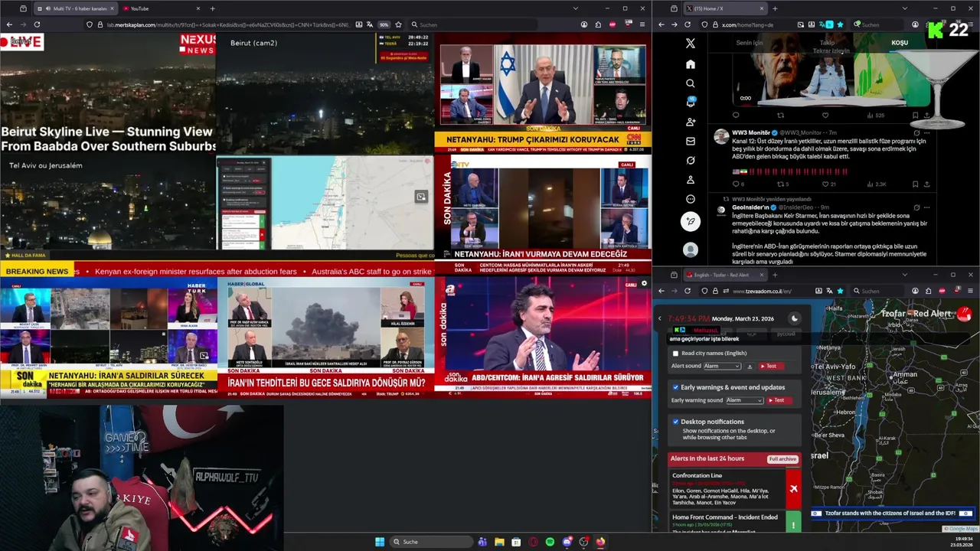Screen dimensions: 980x551
Task: Open X Profile icon in sidebar
Action: click(x=691, y=180)
